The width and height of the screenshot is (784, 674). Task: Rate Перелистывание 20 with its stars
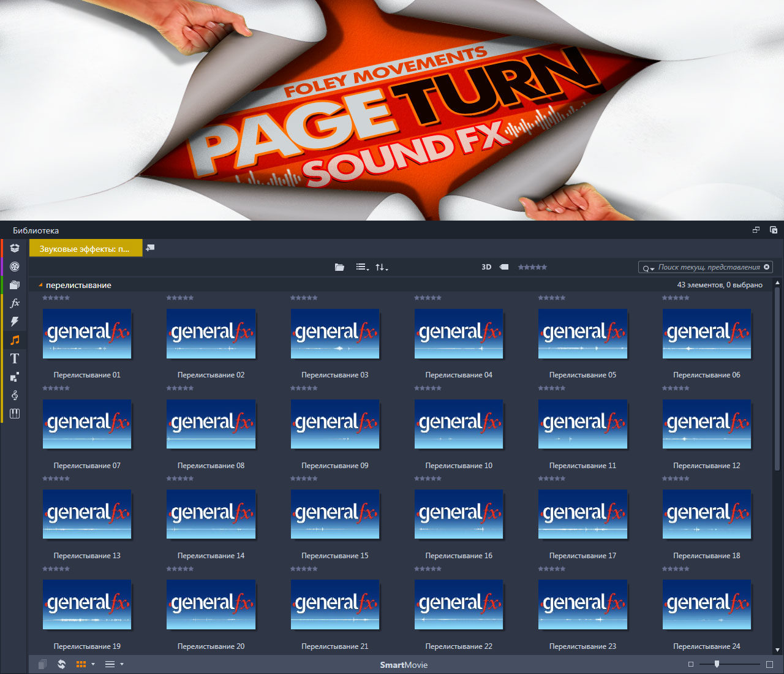[180, 569]
